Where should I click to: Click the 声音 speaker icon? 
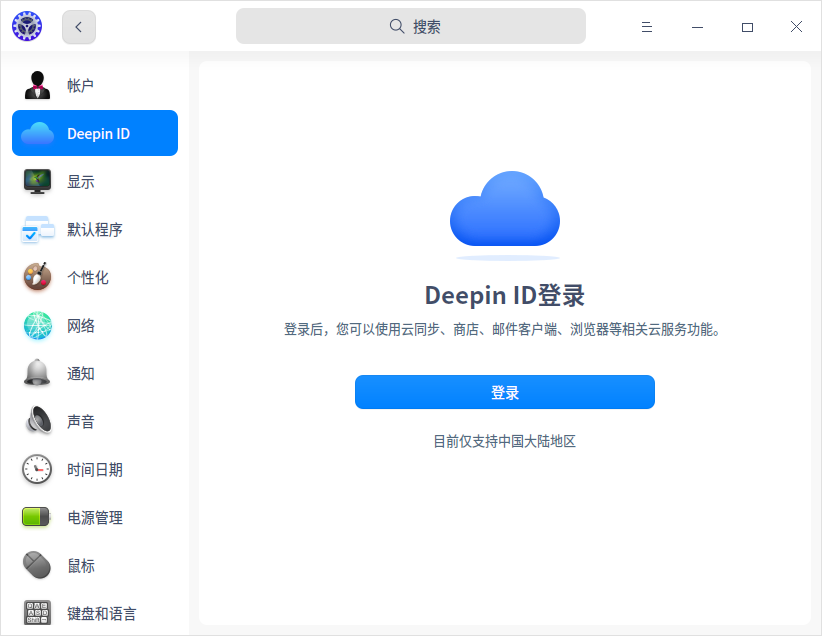tap(38, 421)
